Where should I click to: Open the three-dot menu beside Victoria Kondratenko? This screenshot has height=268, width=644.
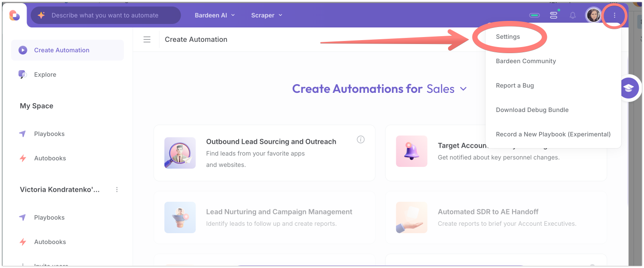point(117,190)
